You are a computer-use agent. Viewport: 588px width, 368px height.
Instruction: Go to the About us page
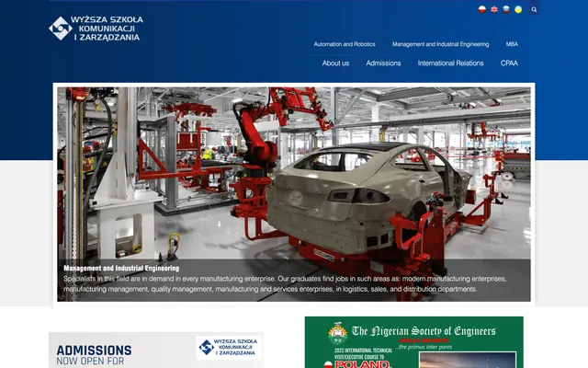(335, 63)
